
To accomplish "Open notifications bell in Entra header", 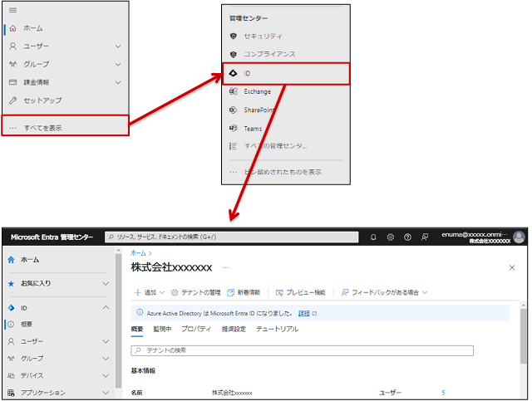I will point(373,237).
